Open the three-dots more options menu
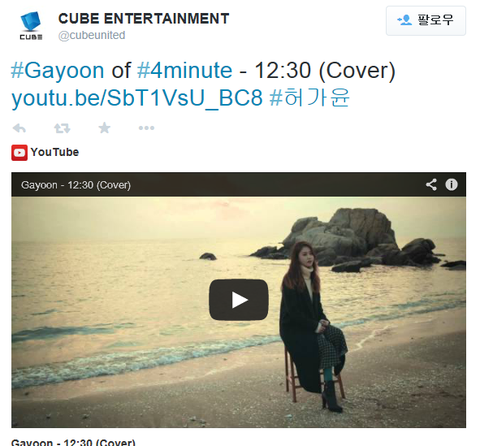The image size is (480, 446). tap(146, 128)
